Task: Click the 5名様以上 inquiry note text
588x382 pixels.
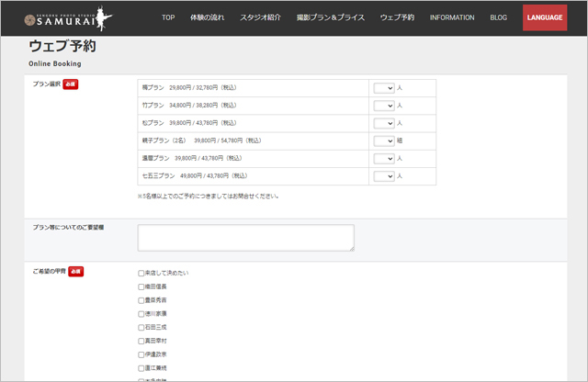Action: [209, 197]
